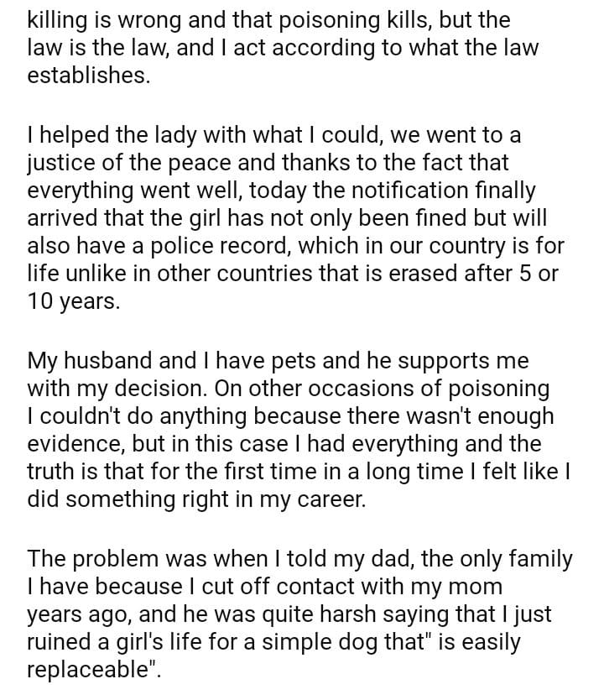
Task: Click the phrase "did something right in my career"
Action: pyautogui.click(x=198, y=501)
